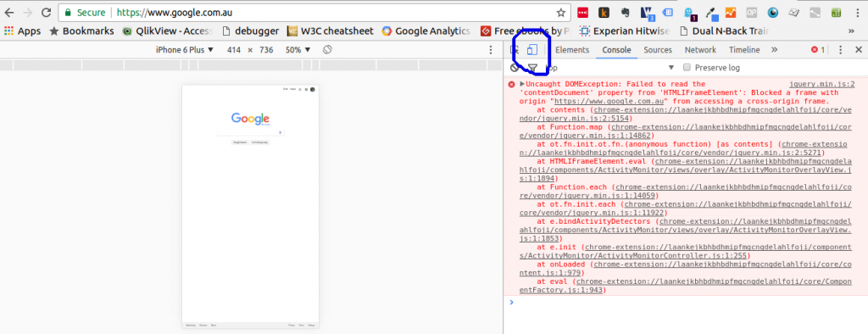Screen dimensions: 868x334
Task: Open device toolbar three-dot options menu
Action: [491, 50]
